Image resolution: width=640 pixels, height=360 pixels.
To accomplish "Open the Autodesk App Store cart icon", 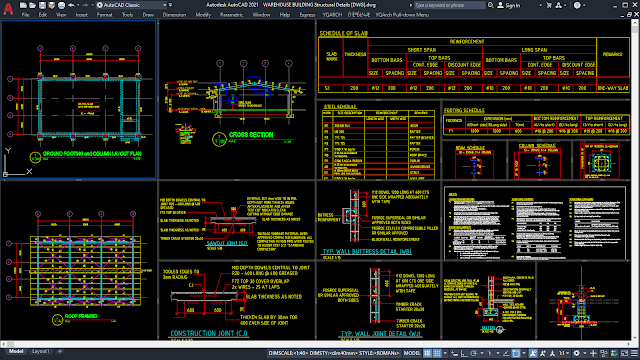I will point(549,5).
